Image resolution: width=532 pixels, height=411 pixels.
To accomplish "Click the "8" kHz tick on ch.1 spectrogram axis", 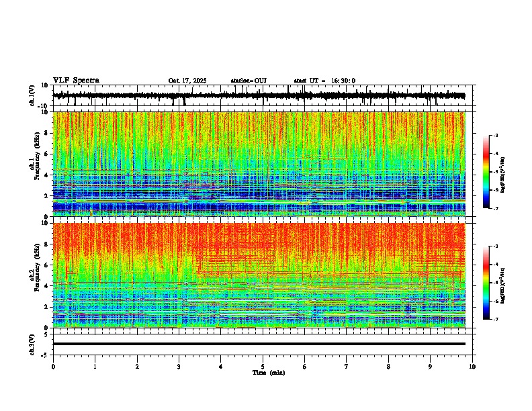I will pyautogui.click(x=46, y=133).
